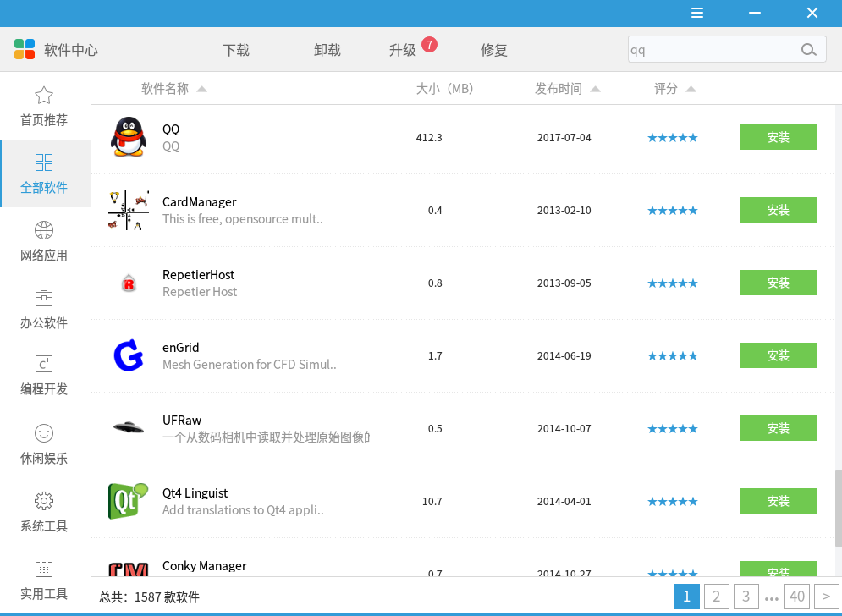This screenshot has width=842, height=616.
Task: Click the date 2013-02-10
Action: (564, 211)
